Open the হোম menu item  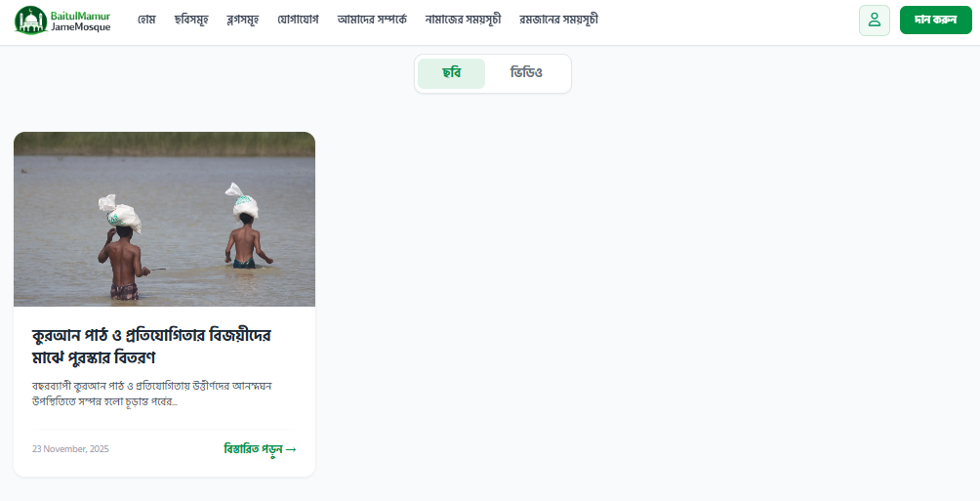pyautogui.click(x=146, y=20)
